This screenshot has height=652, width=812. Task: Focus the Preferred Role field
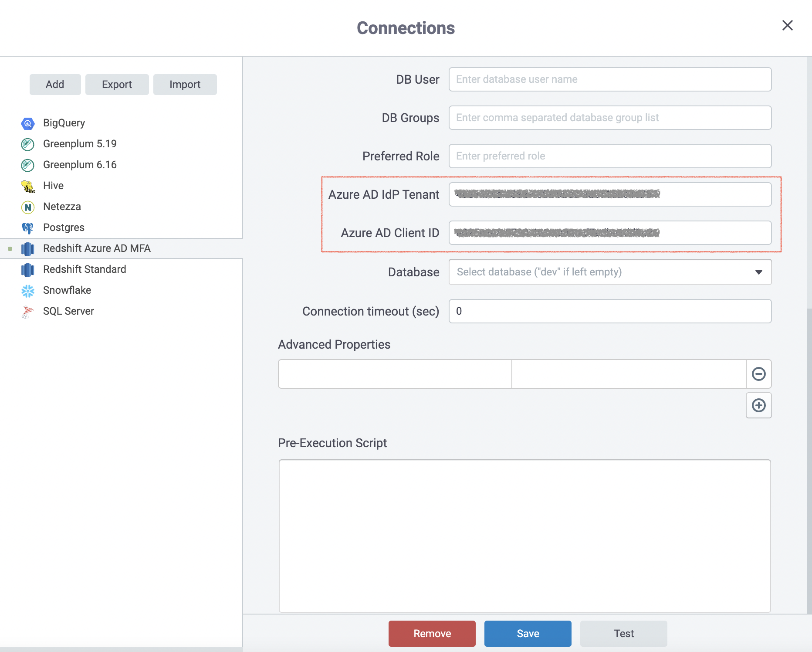coord(610,156)
